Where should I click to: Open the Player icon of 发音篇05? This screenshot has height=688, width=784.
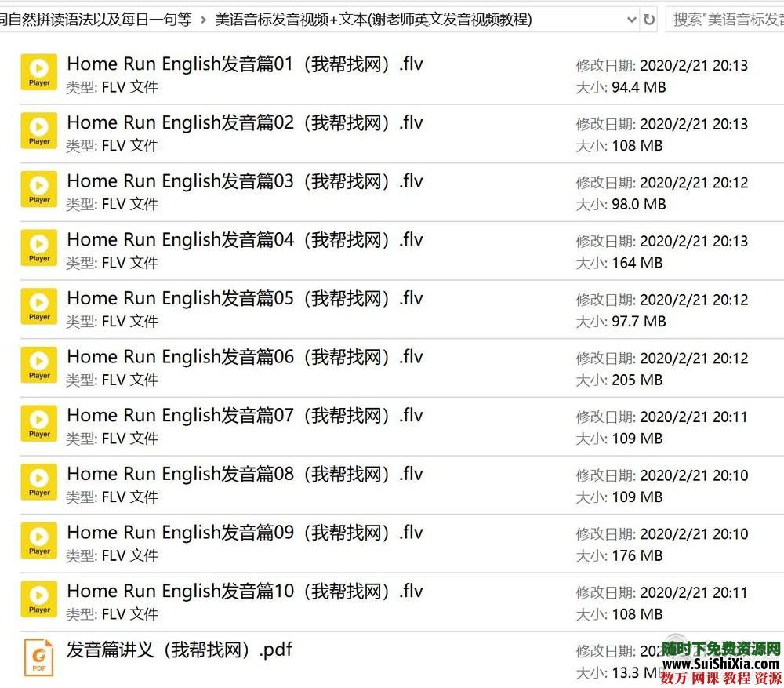pyautogui.click(x=38, y=306)
